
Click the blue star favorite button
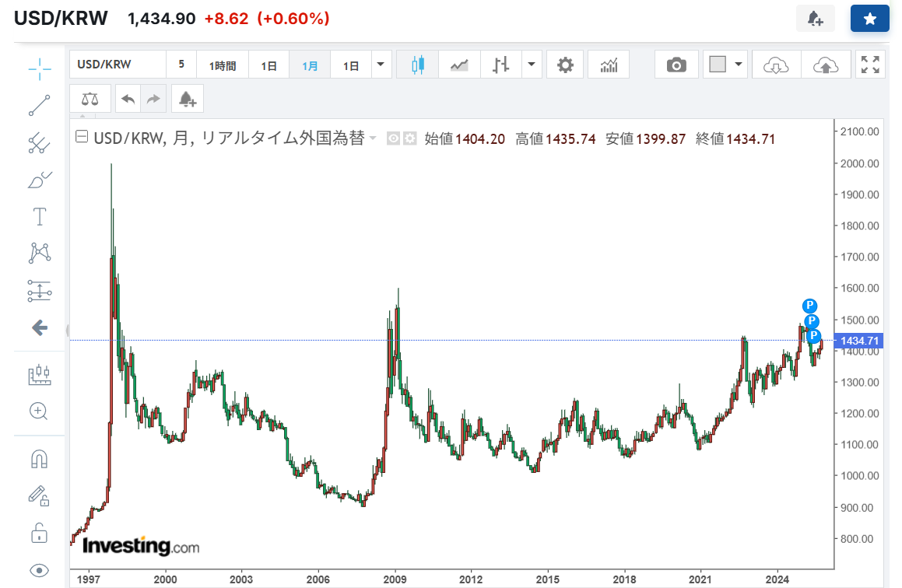(869, 19)
